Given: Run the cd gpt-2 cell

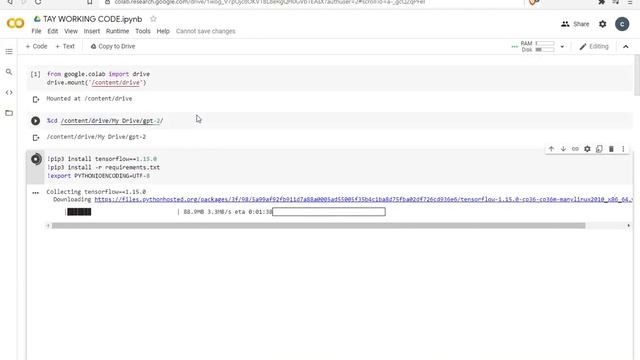Looking at the screenshot, I should 36,121.
